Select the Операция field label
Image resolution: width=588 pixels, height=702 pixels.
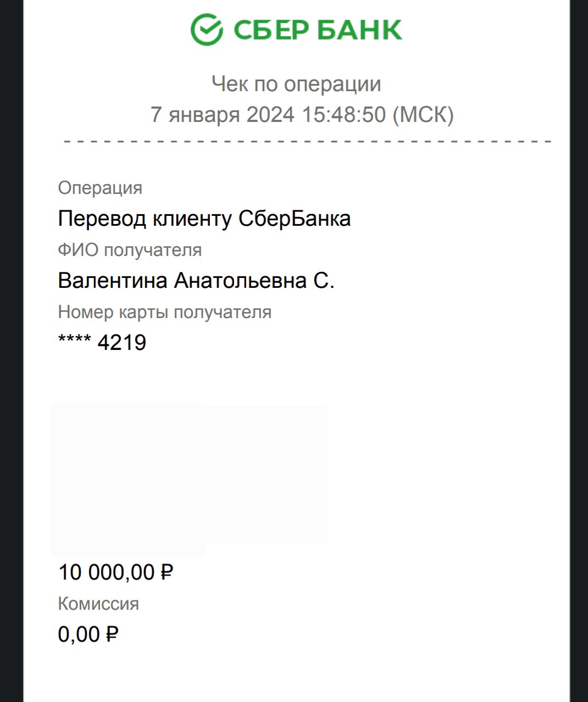click(x=100, y=188)
